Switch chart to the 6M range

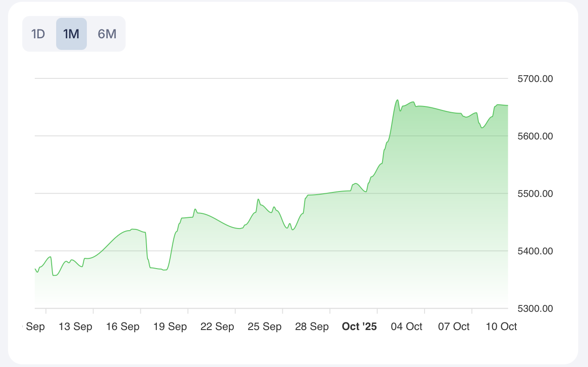(x=107, y=34)
